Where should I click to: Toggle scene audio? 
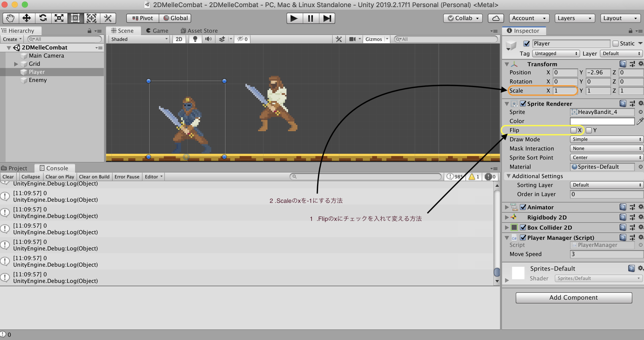[x=208, y=39]
